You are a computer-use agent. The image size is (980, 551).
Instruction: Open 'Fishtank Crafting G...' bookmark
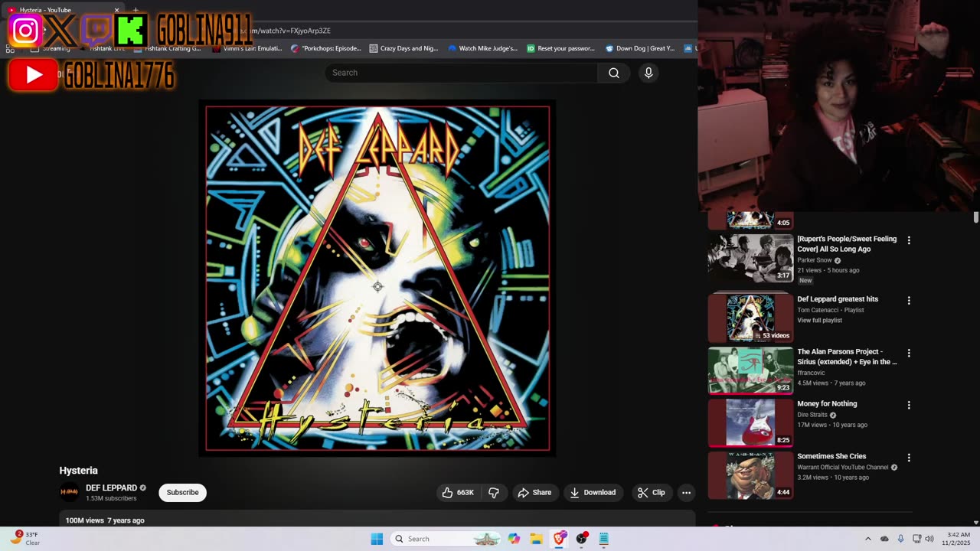click(166, 48)
